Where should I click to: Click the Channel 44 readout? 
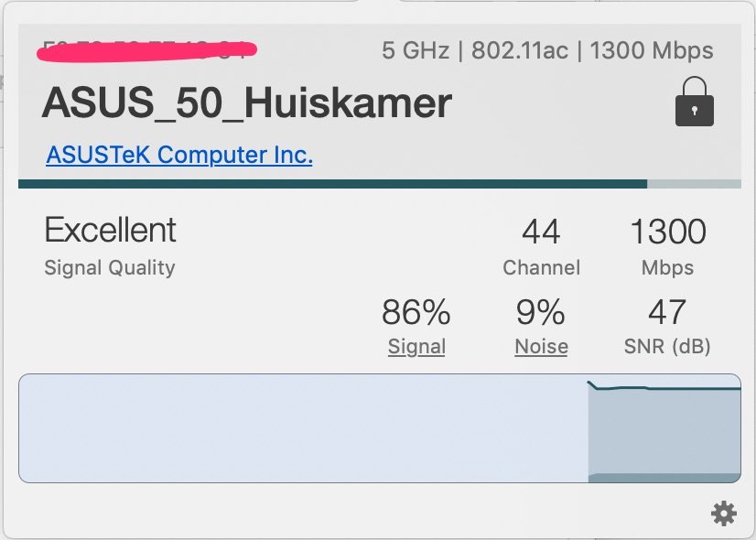click(x=541, y=246)
